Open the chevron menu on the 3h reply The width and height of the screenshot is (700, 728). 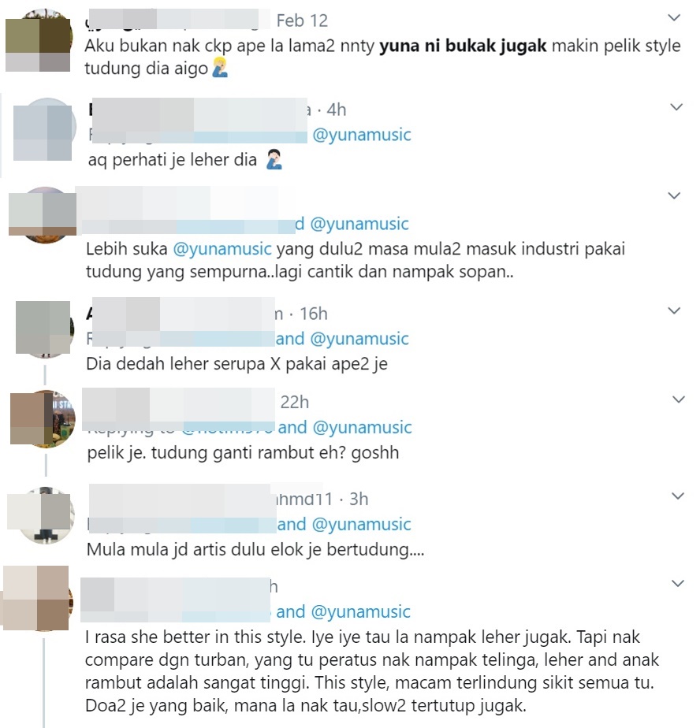coord(678,496)
